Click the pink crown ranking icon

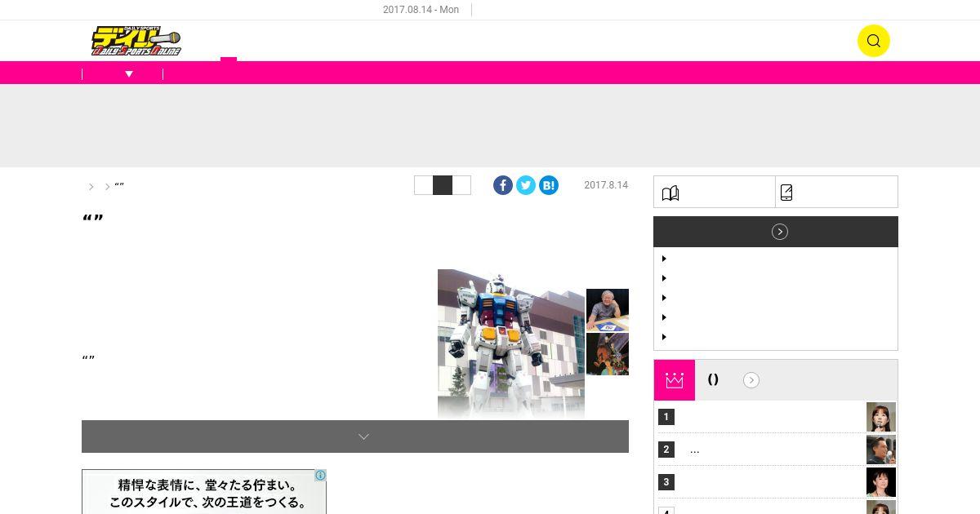675,380
